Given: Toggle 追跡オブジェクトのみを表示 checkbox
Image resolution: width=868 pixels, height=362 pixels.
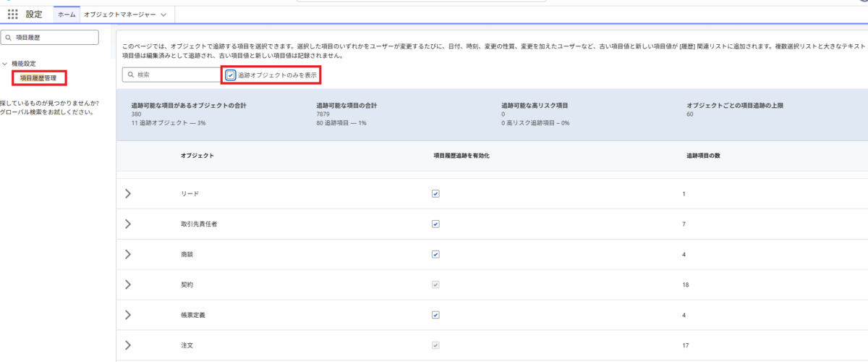Looking at the screenshot, I should (x=230, y=75).
